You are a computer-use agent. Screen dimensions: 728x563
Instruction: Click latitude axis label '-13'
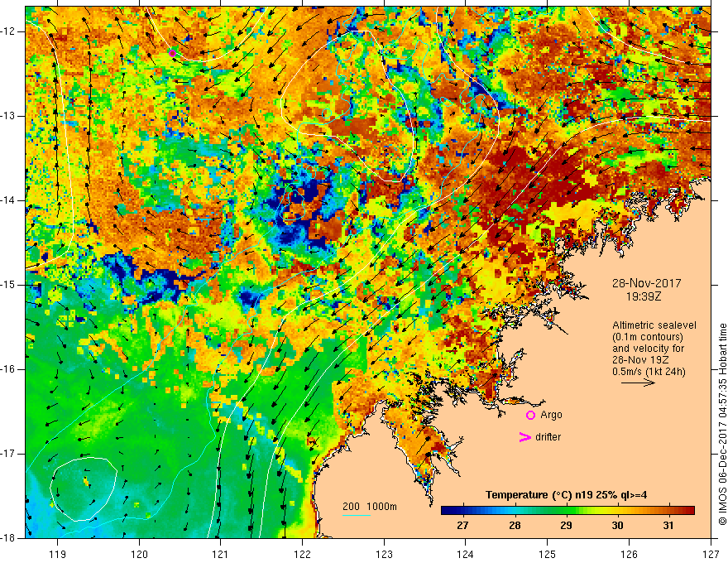pyautogui.click(x=9, y=116)
